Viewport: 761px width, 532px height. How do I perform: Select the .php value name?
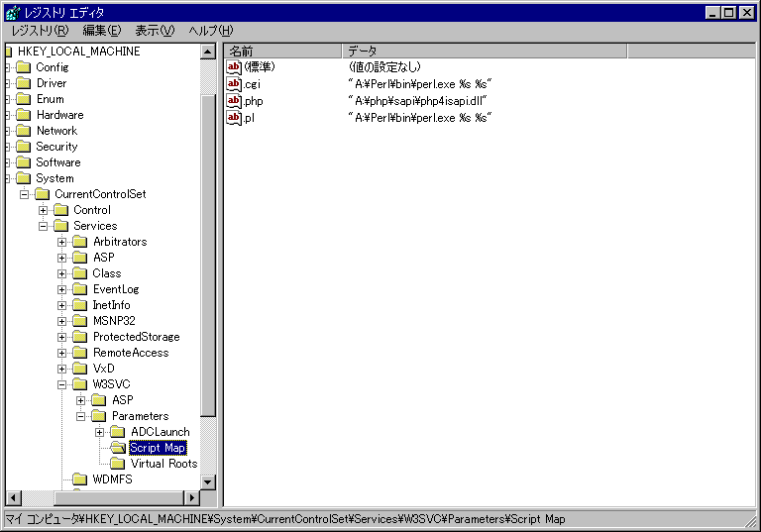tap(253, 101)
